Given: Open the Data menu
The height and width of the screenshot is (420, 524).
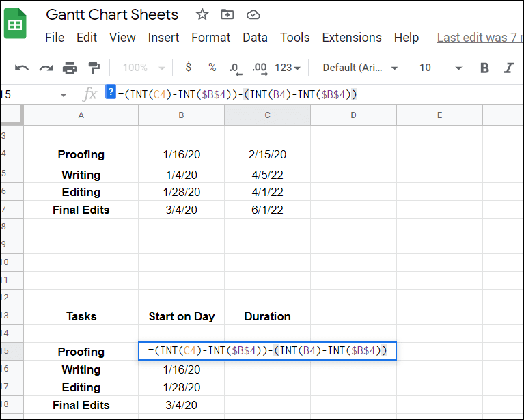Looking at the screenshot, I should tap(255, 38).
